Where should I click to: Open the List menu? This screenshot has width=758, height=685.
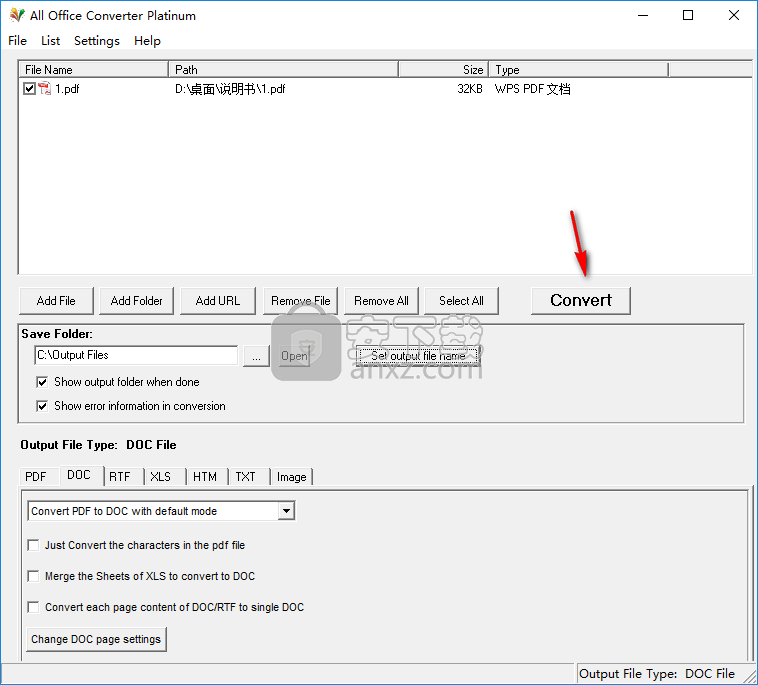tap(50, 41)
